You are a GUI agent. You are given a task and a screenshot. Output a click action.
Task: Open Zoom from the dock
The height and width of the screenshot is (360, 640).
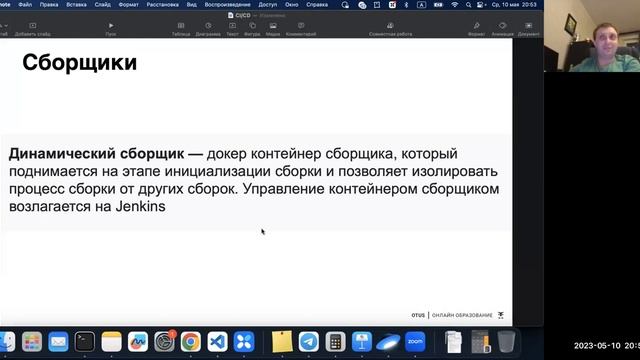[x=415, y=341]
